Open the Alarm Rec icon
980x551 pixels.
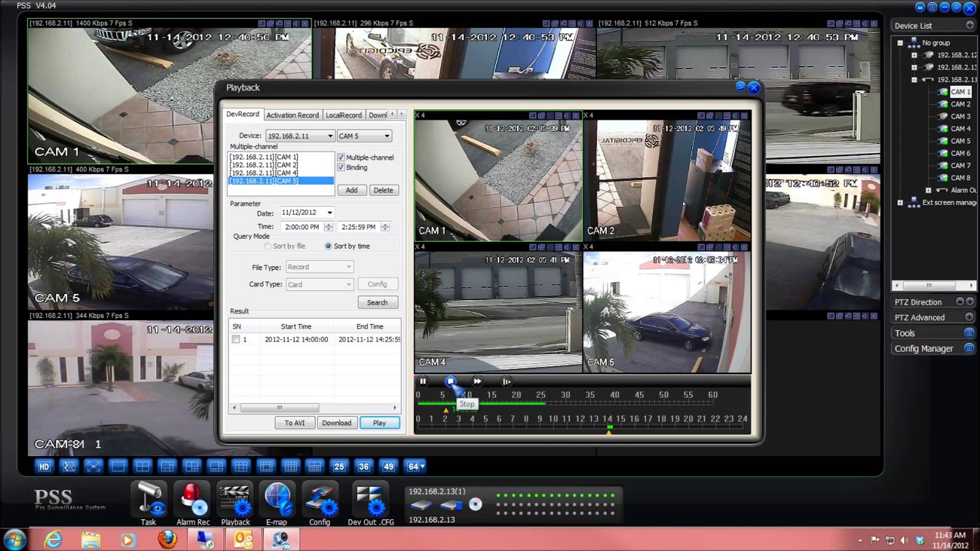[x=192, y=500]
